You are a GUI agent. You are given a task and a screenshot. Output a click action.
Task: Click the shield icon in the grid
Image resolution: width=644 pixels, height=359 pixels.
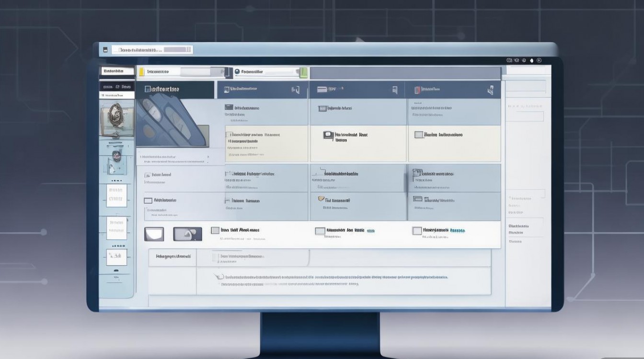coord(321,199)
